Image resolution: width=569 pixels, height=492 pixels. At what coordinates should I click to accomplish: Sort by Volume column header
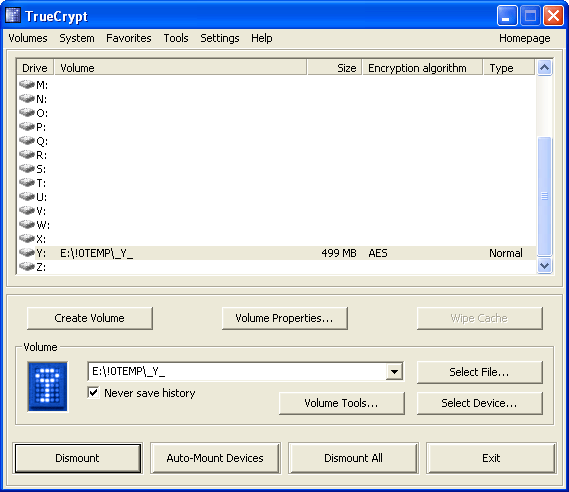click(x=180, y=68)
